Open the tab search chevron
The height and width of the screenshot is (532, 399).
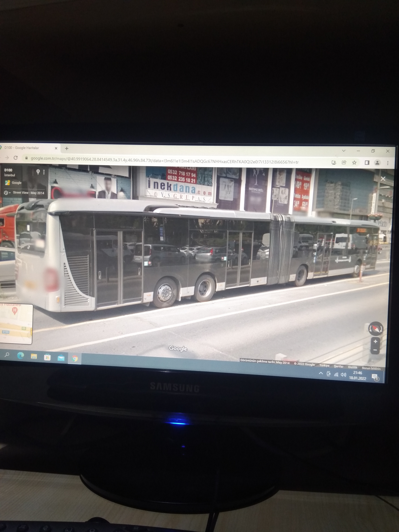[x=344, y=151]
